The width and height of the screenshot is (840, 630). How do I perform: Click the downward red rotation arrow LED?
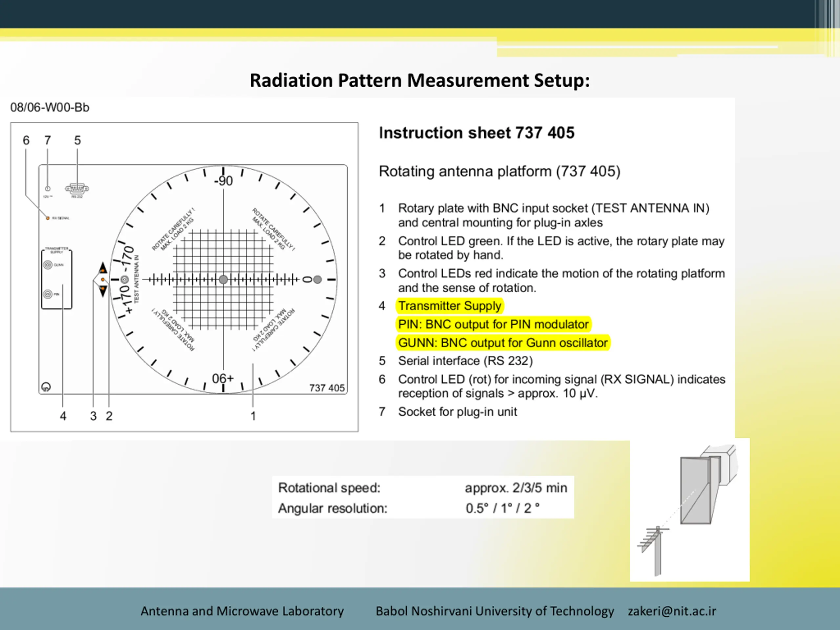pos(103,291)
